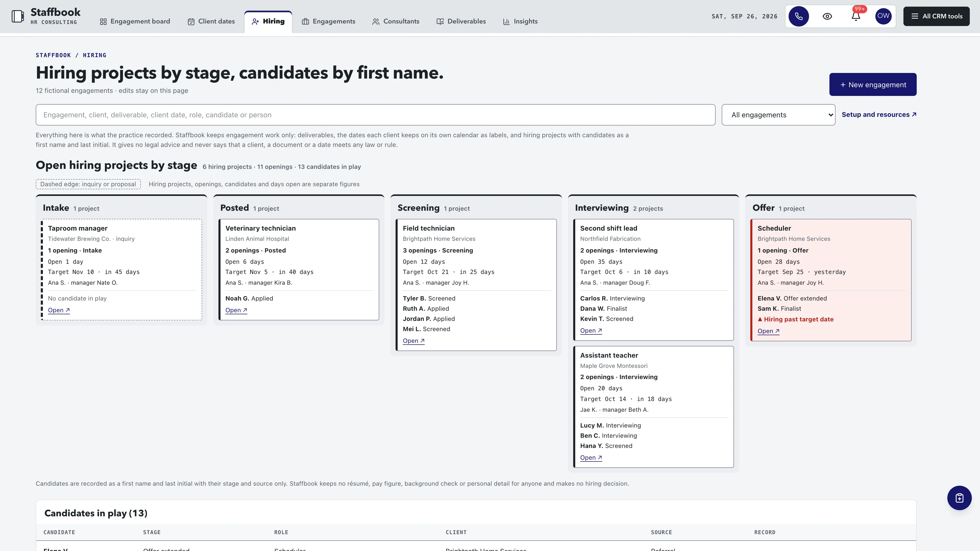Viewport: 980px width, 551px height.
Task: Open the Scheduler project link
Action: (x=768, y=331)
